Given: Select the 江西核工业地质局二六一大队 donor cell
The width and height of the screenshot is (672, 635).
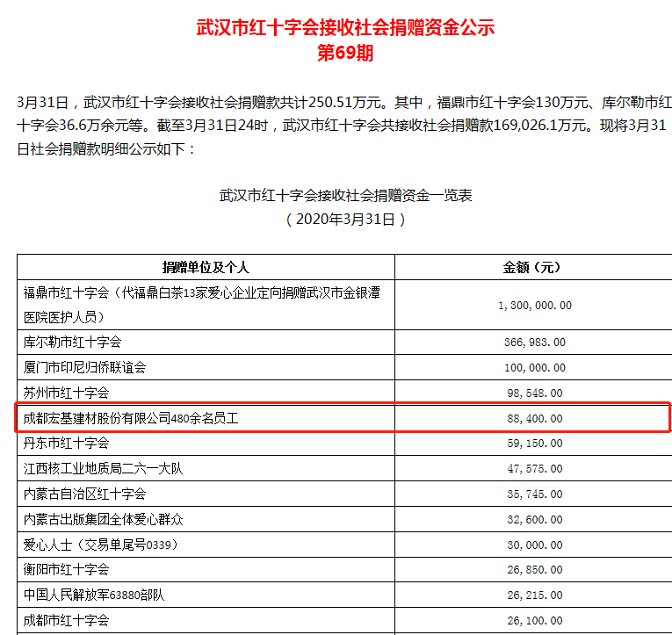Looking at the screenshot, I should point(103,469).
